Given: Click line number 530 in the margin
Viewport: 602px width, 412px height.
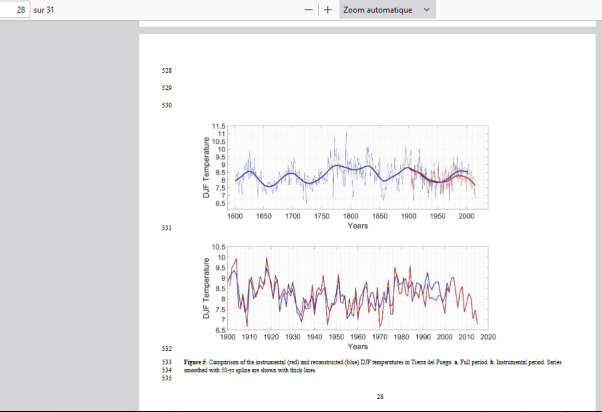Looking at the screenshot, I should tap(167, 105).
